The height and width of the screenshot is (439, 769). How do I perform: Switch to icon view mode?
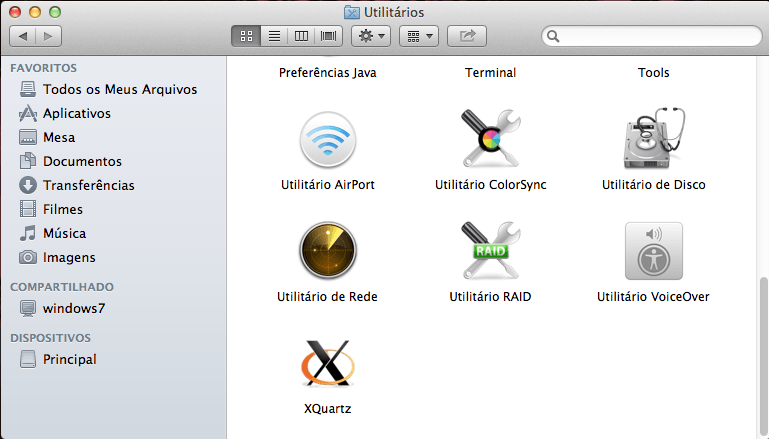click(246, 36)
